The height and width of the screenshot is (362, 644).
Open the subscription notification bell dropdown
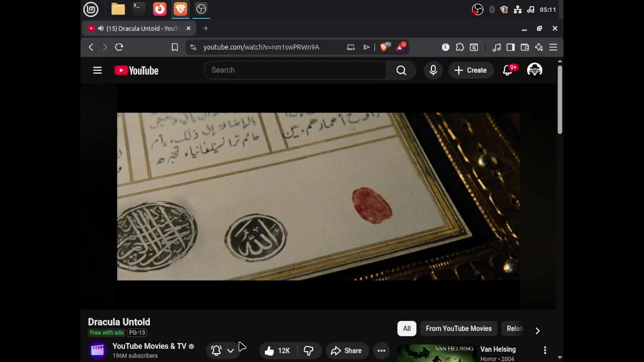[223, 350]
